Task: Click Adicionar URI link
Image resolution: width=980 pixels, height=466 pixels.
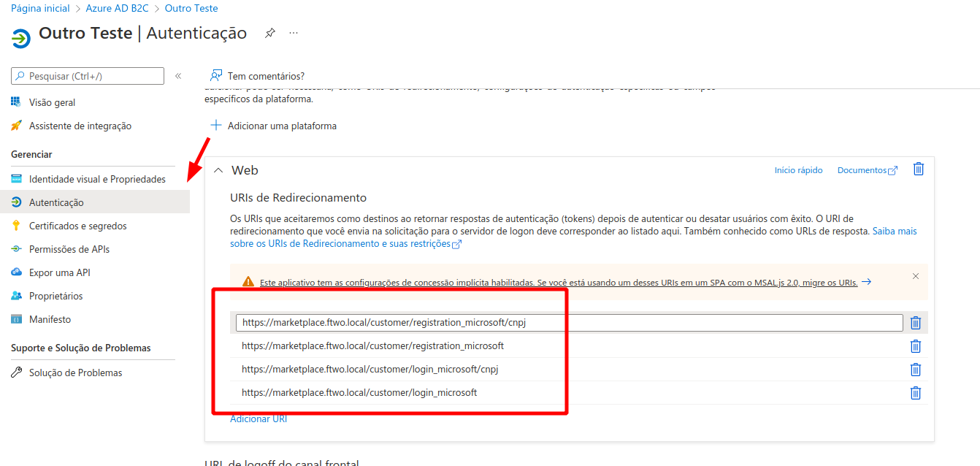Action: (x=259, y=419)
